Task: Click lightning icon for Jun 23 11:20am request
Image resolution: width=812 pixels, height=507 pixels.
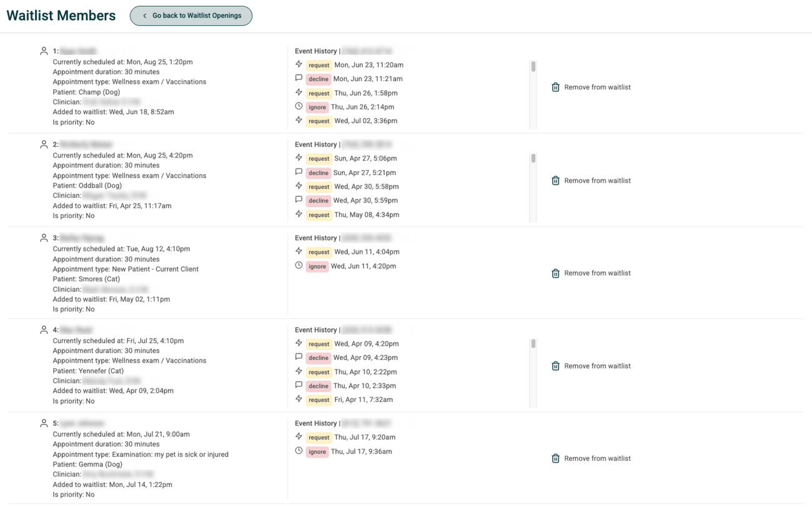Action: tap(299, 64)
